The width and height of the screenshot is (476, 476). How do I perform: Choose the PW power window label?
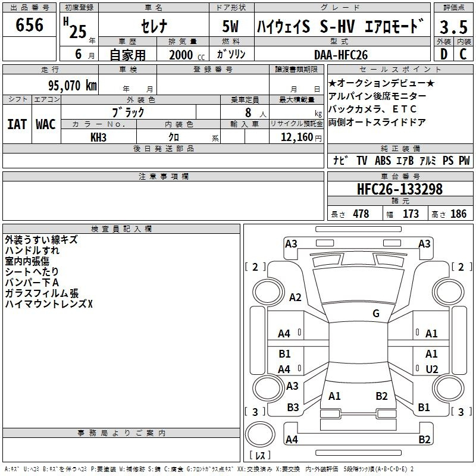pyautogui.click(x=464, y=161)
